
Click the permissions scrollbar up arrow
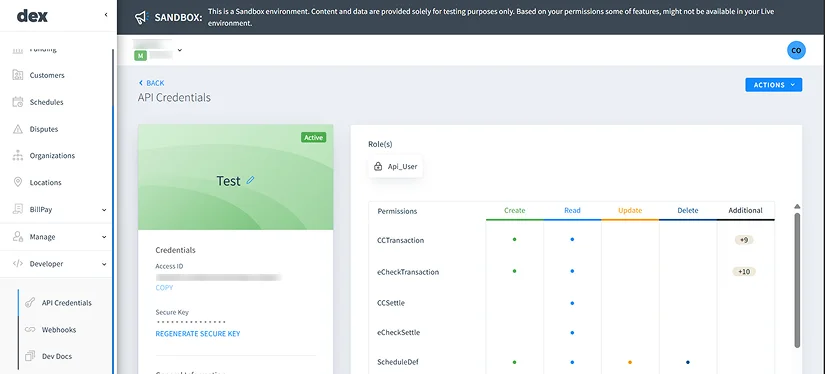[x=797, y=206]
